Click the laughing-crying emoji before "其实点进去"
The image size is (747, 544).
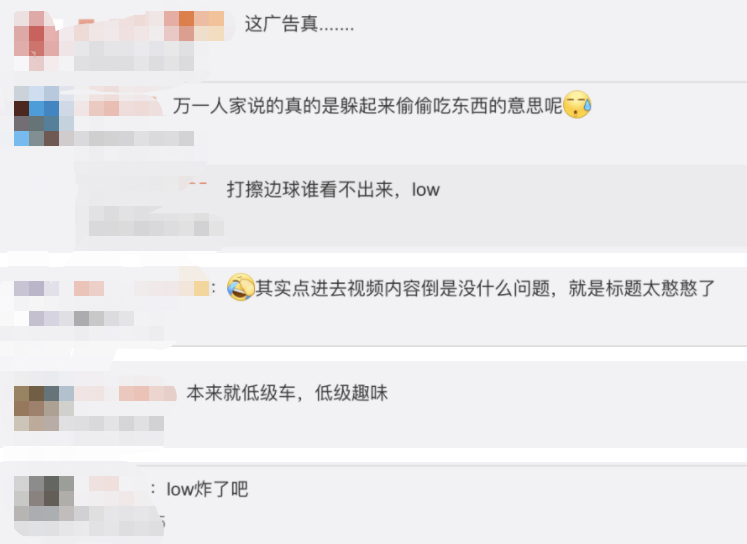(x=241, y=287)
